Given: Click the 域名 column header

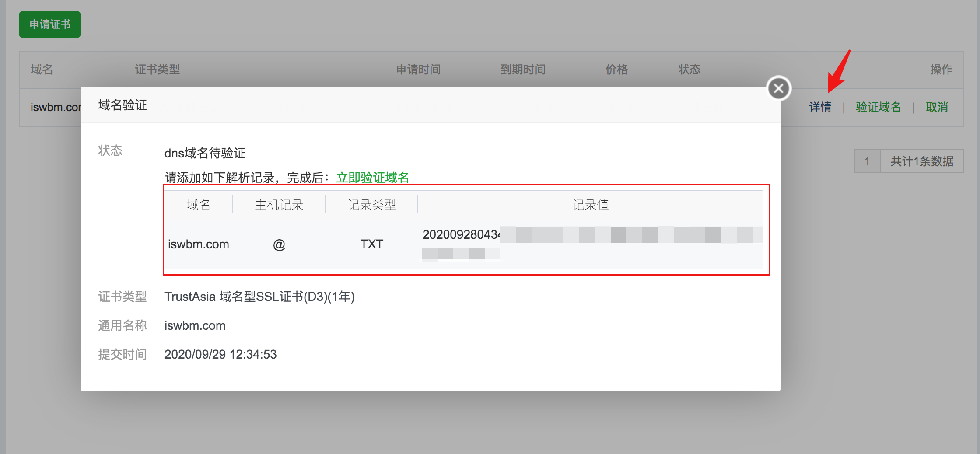Looking at the screenshot, I should (41, 70).
